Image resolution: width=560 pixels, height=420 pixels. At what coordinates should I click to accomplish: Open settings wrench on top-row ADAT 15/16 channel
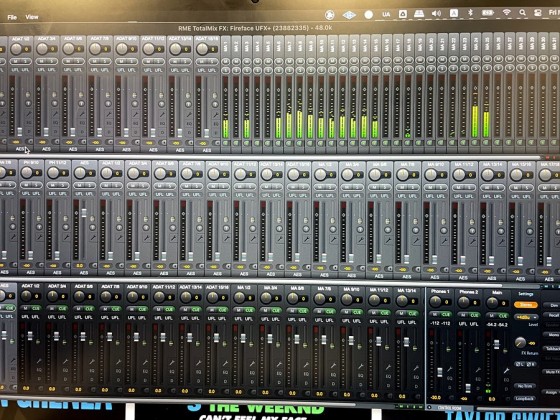click(x=215, y=115)
